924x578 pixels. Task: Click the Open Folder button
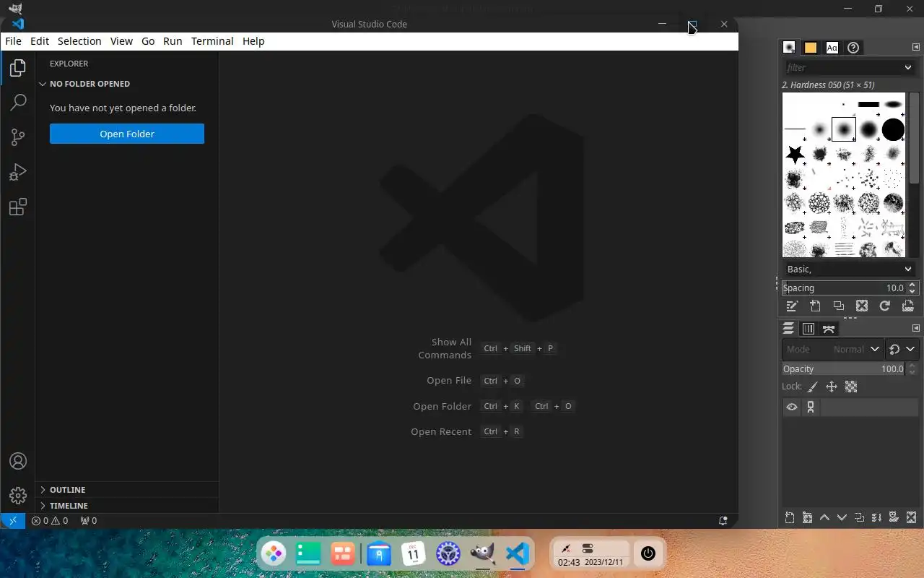127,134
